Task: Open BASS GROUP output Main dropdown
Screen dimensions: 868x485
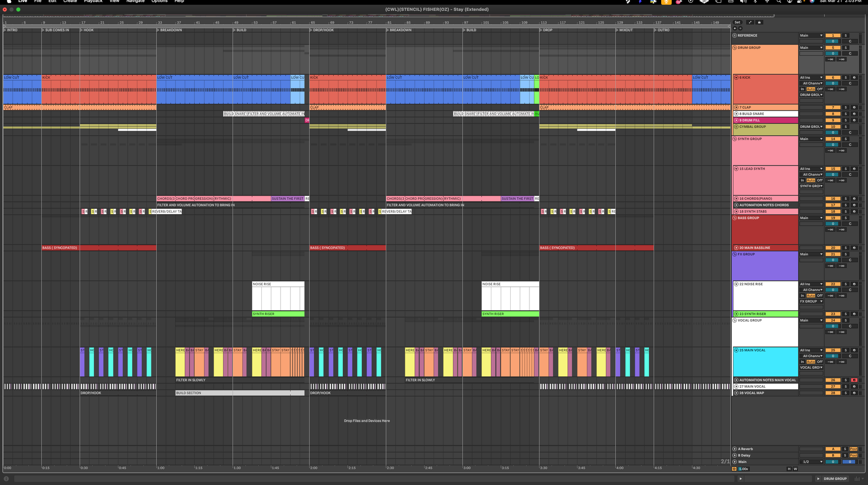Action: (x=811, y=218)
